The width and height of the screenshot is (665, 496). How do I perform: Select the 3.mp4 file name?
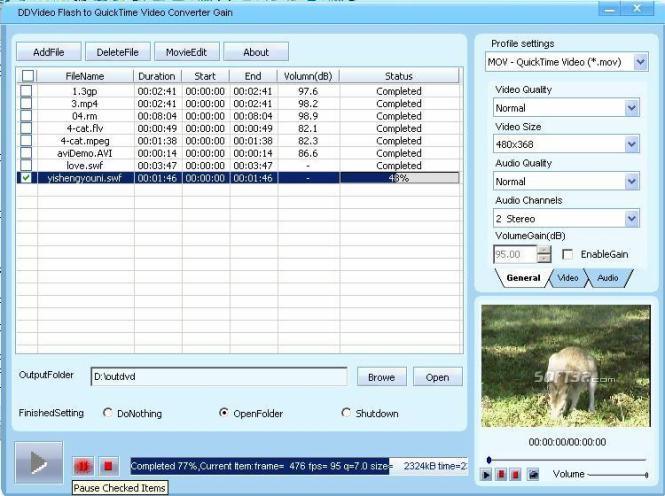pos(84,103)
